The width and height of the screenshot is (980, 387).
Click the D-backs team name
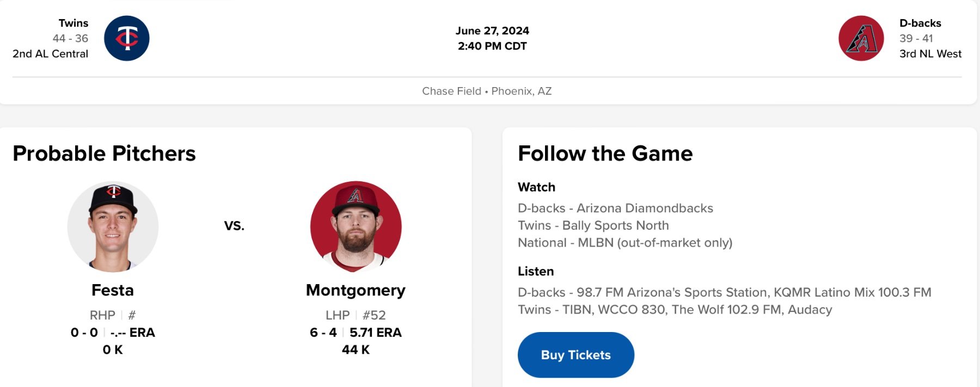[x=920, y=23]
